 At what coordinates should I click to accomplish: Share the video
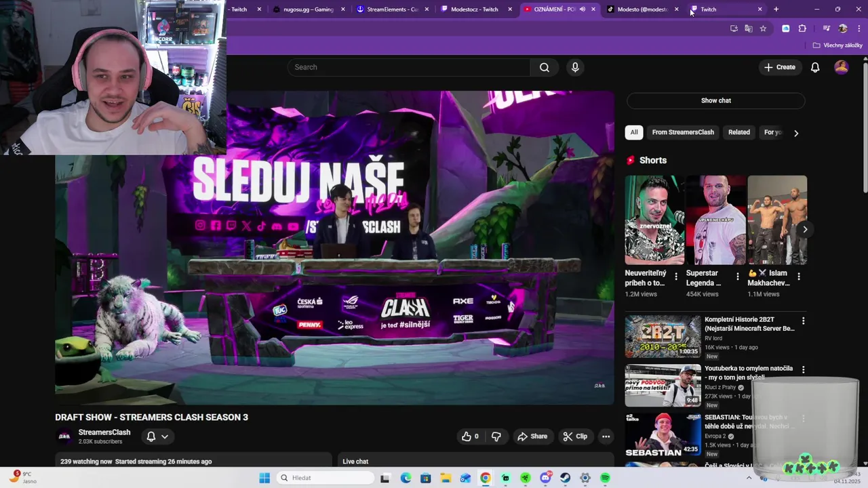(x=532, y=436)
